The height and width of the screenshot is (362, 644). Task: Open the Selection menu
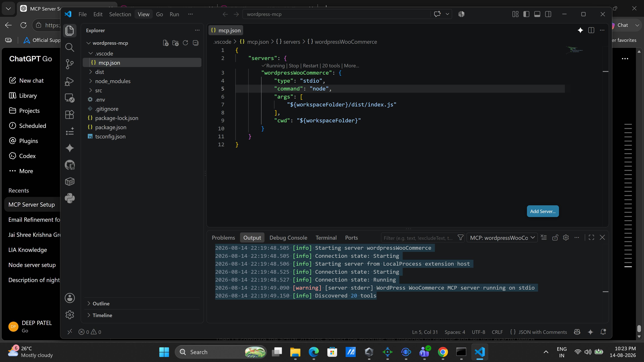point(120,14)
